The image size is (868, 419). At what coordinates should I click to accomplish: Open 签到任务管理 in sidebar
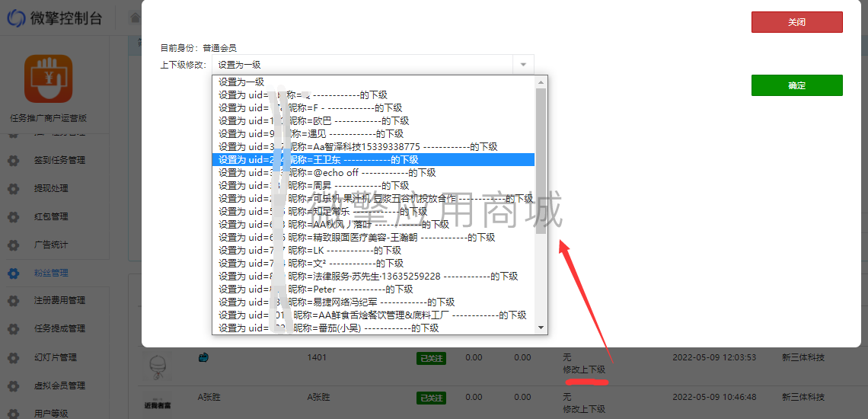(x=60, y=160)
